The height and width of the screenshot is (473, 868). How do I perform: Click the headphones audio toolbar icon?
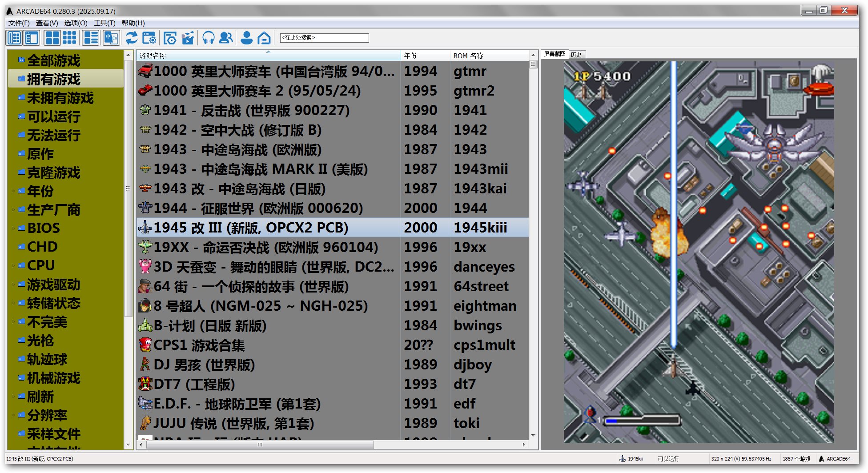[x=208, y=38]
